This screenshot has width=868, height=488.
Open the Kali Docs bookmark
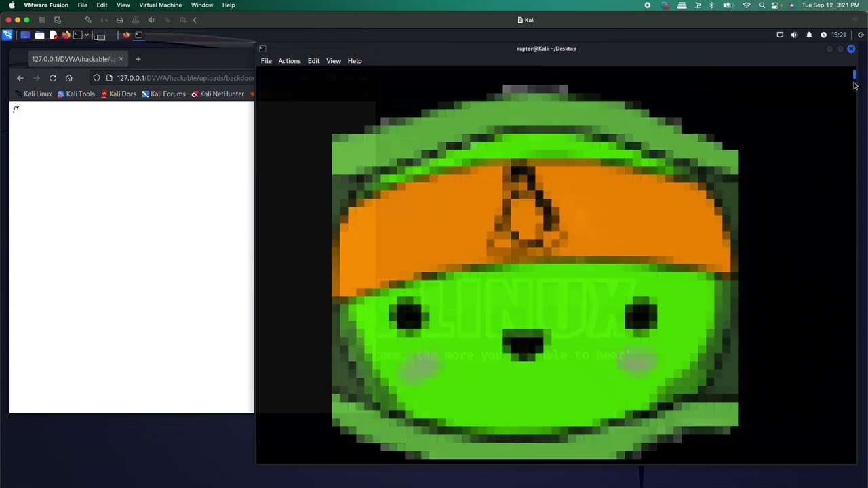(119, 94)
